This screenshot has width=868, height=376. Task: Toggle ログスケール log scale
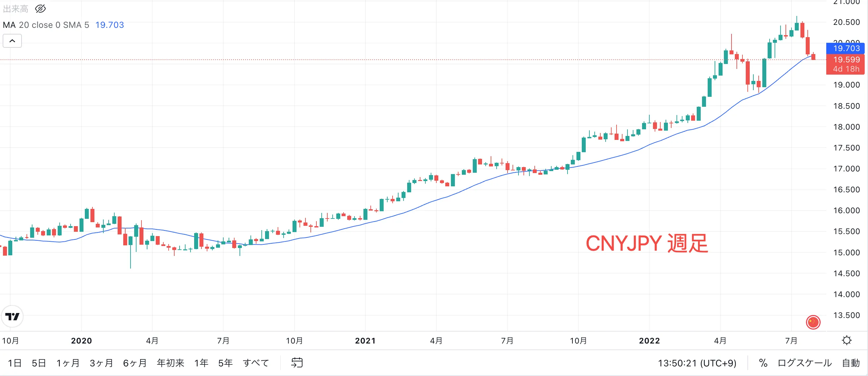pos(805,363)
